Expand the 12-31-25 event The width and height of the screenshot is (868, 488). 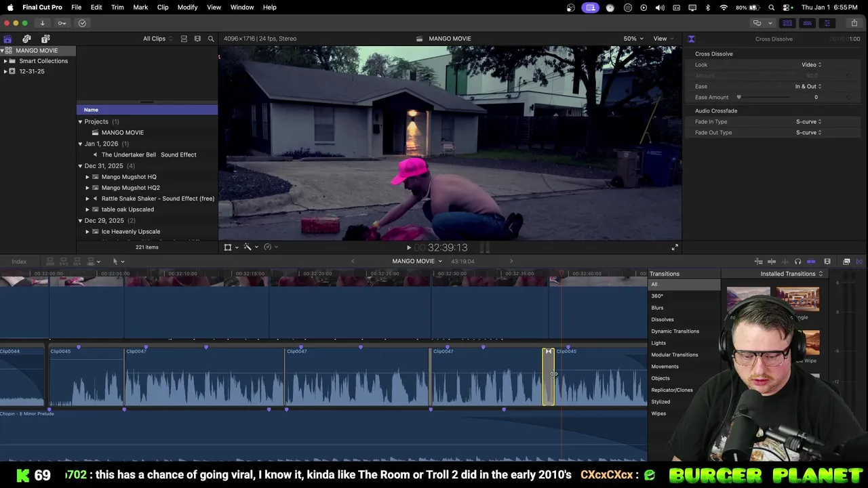(5, 71)
